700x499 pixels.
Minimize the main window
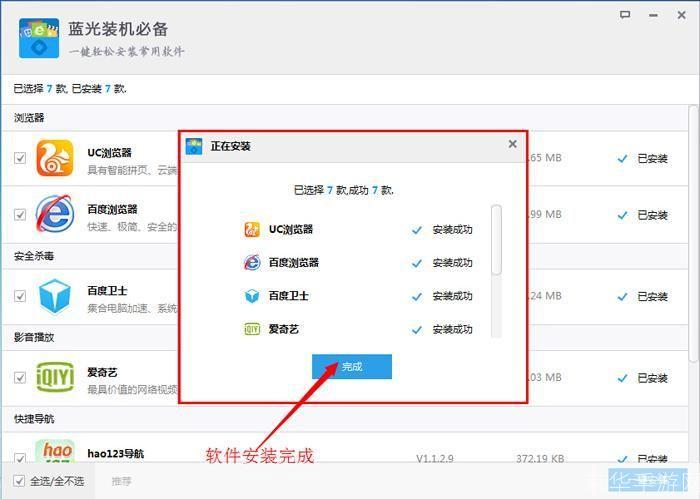pyautogui.click(x=653, y=16)
